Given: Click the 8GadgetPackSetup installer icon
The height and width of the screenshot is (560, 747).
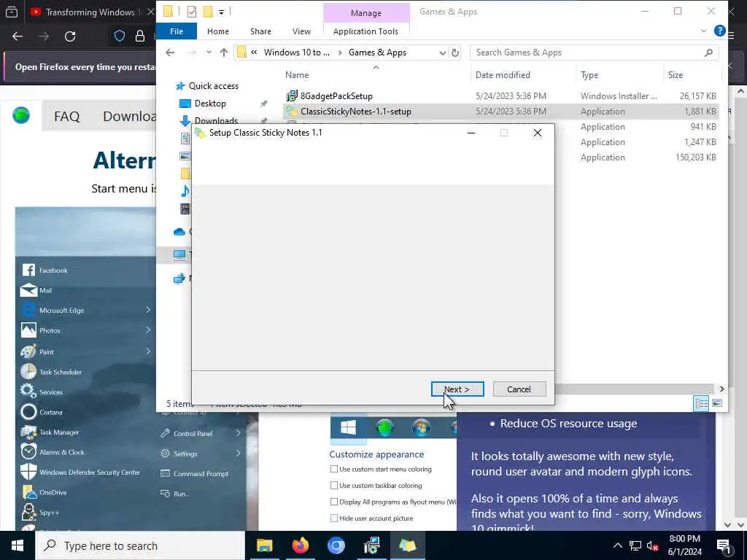Looking at the screenshot, I should tap(292, 96).
